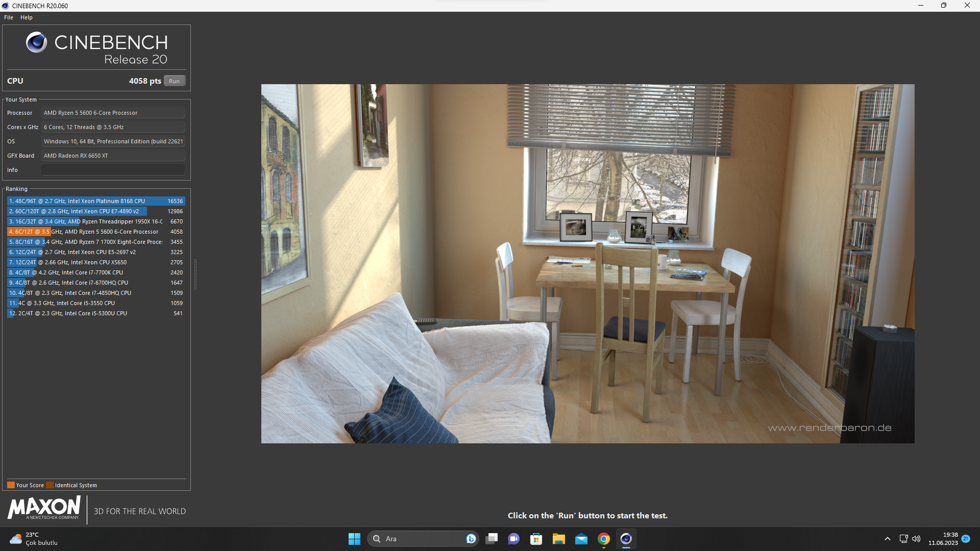Click the volume speaker tray icon
Screen dimensions: 980x551
916,539
